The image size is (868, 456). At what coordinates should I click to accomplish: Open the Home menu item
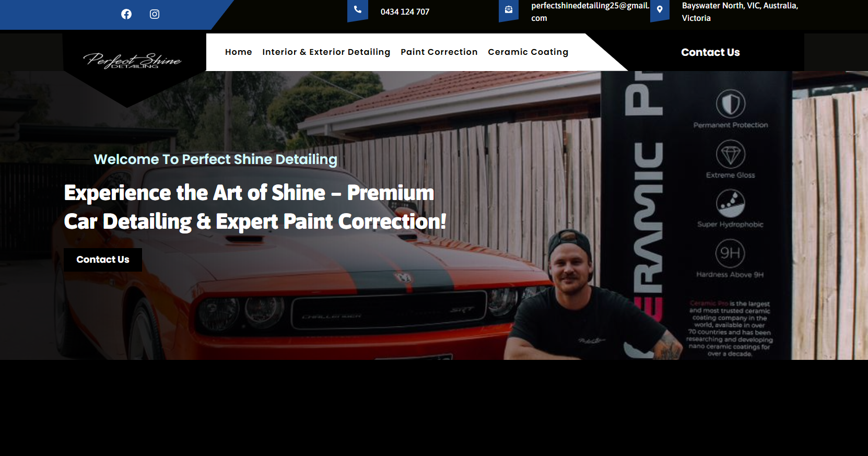click(239, 52)
